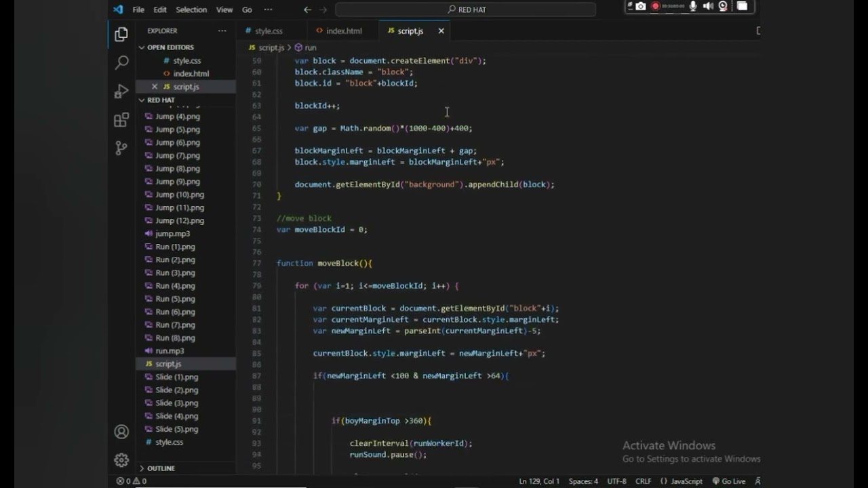Viewport: 868px width, 488px height.
Task: Open the jump.mp3 file
Action: point(186,234)
